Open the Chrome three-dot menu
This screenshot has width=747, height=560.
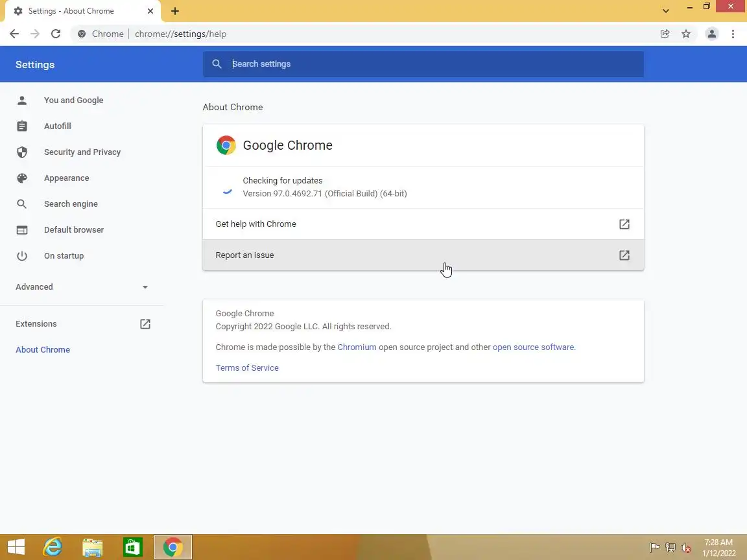click(733, 34)
